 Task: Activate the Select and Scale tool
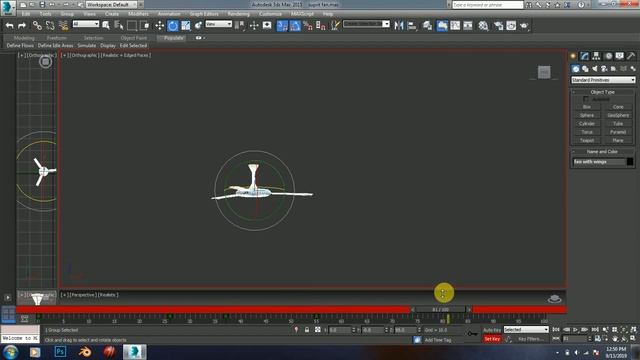[x=186, y=26]
